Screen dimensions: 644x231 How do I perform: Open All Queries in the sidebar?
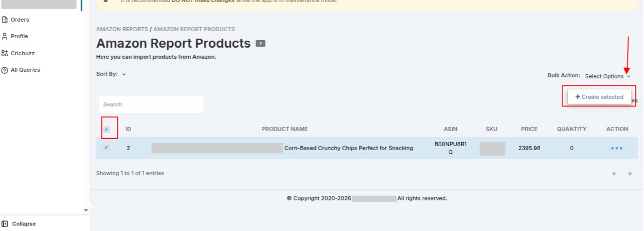(x=25, y=70)
